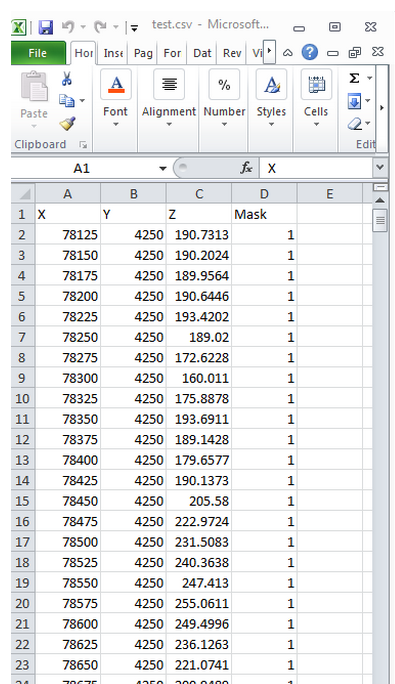
Task: Select column A header
Action: pos(68,194)
